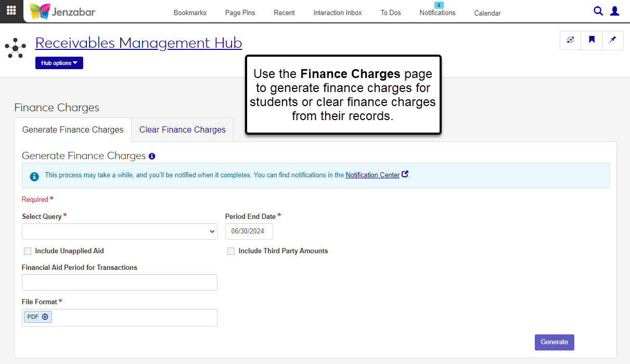
Task: Click the Include Third Party Amounts label
Action: click(283, 251)
